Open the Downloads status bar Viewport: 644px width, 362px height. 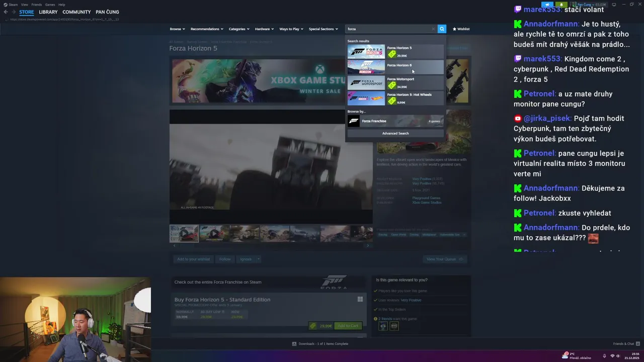coord(320,344)
